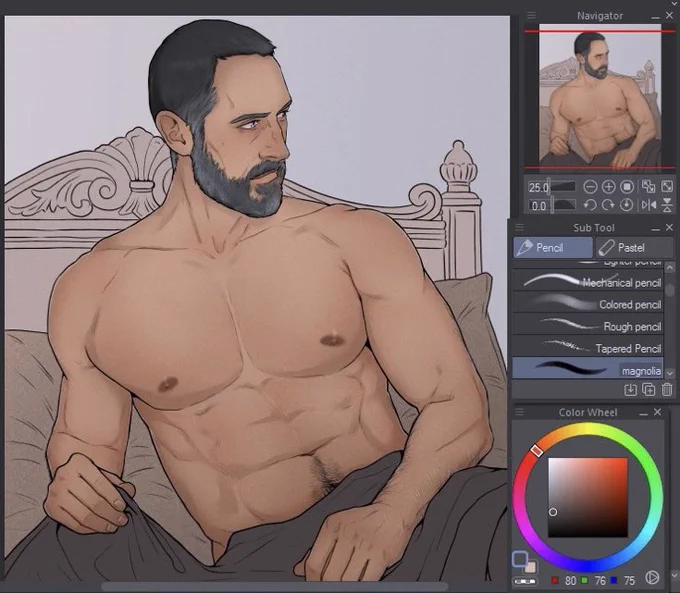The image size is (680, 593).
Task: Zoom out in the Navigator panel
Action: pyautogui.click(x=590, y=187)
